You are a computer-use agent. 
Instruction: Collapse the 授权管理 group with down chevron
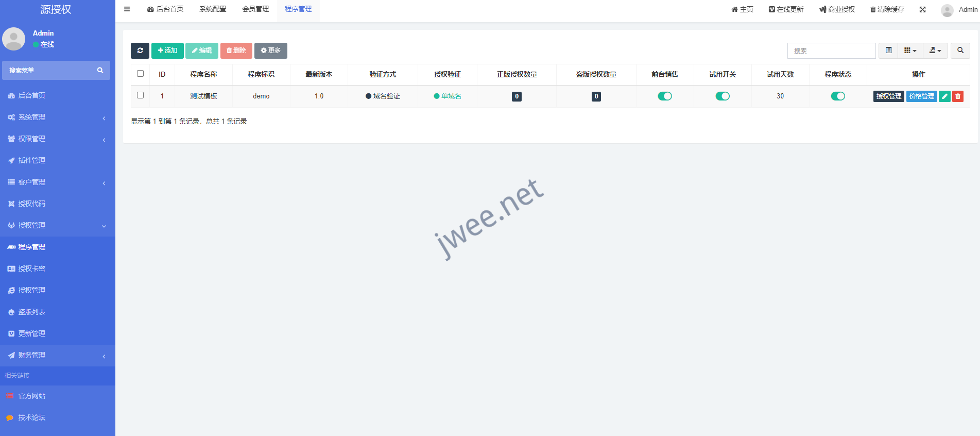(x=57, y=225)
